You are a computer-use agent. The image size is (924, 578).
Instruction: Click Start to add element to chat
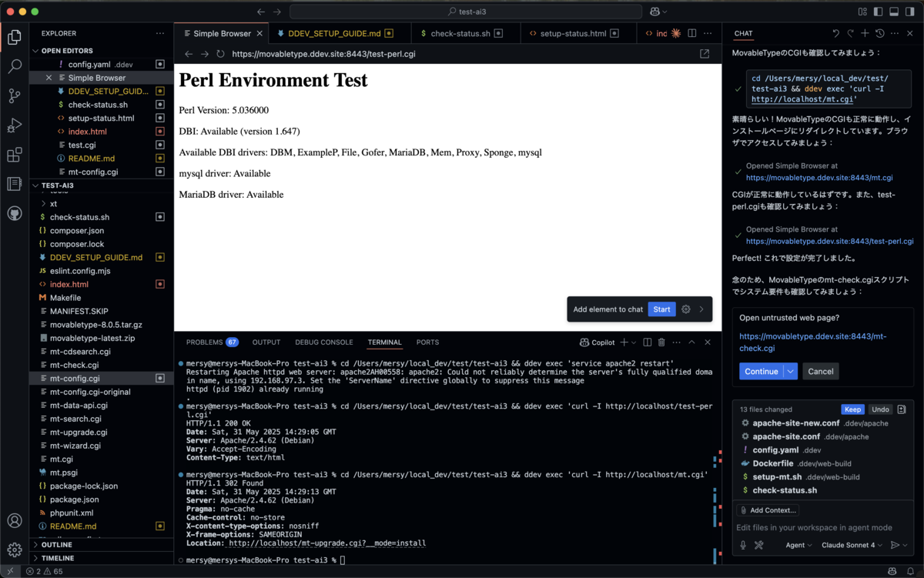tap(661, 309)
